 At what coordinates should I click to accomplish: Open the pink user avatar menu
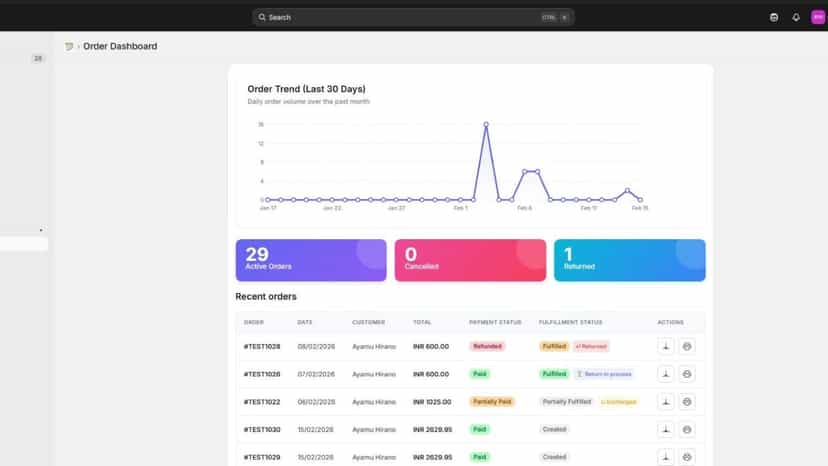[818, 17]
